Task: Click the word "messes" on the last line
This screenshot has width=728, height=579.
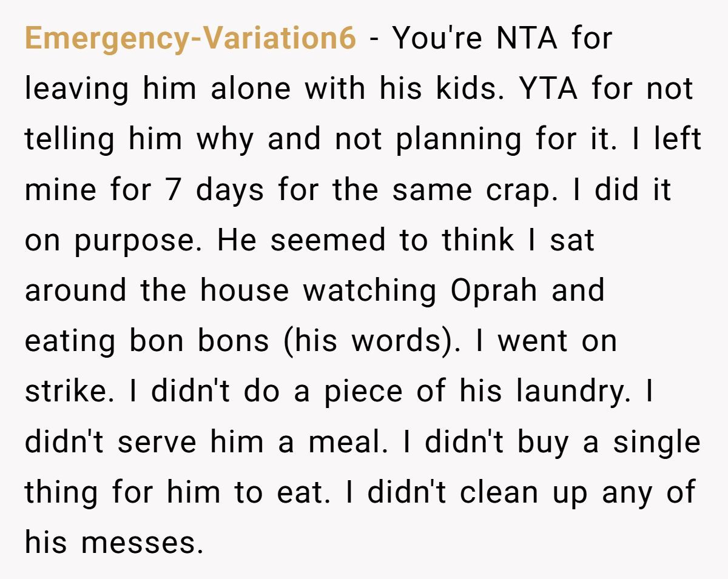Action: pos(141,542)
